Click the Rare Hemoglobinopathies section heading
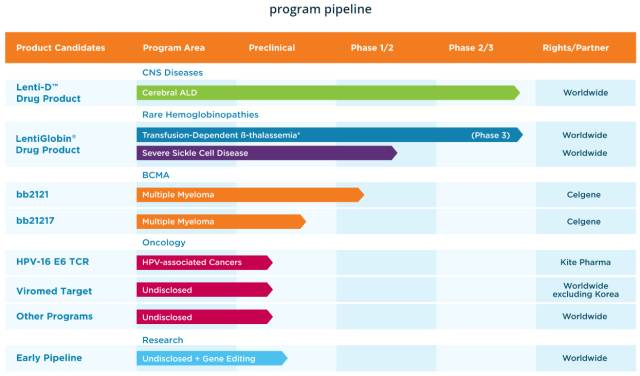This screenshot has width=640, height=376. [x=200, y=115]
